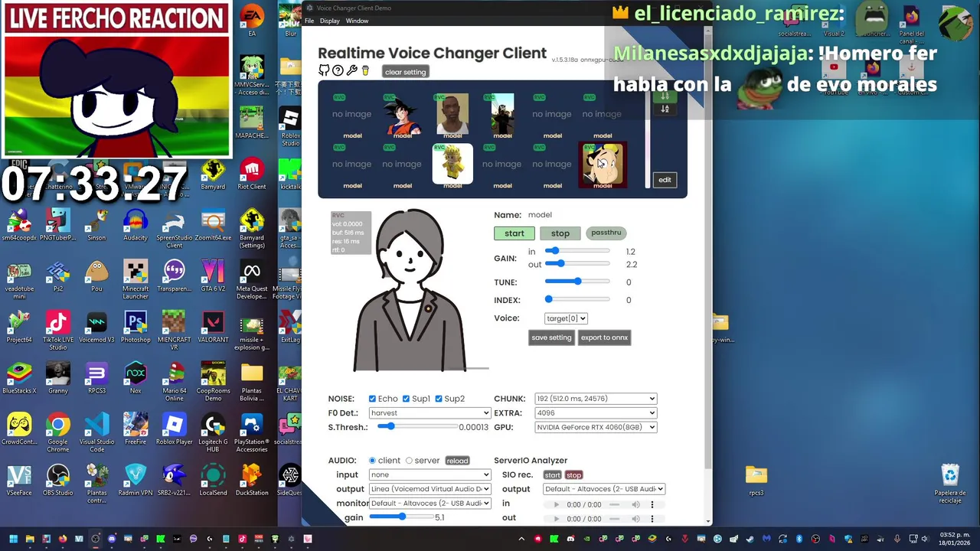Toggle the Sup2 noise checkbox
980x551 pixels.
click(439, 399)
